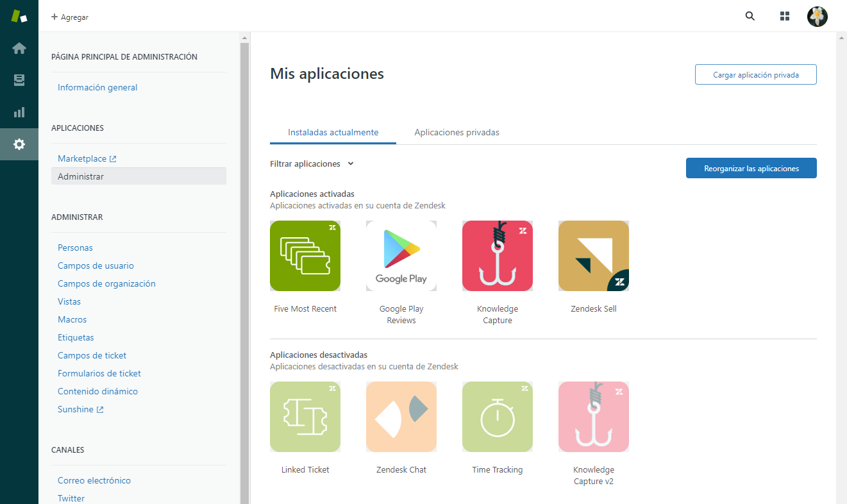
Task: Click the Google Play Reviews label
Action: [401, 315]
